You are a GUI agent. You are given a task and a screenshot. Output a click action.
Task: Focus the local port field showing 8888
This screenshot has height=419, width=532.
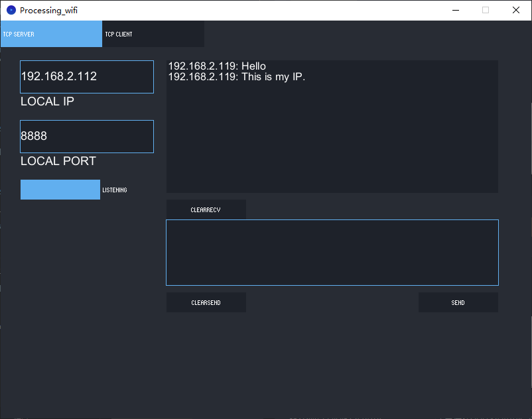click(87, 137)
